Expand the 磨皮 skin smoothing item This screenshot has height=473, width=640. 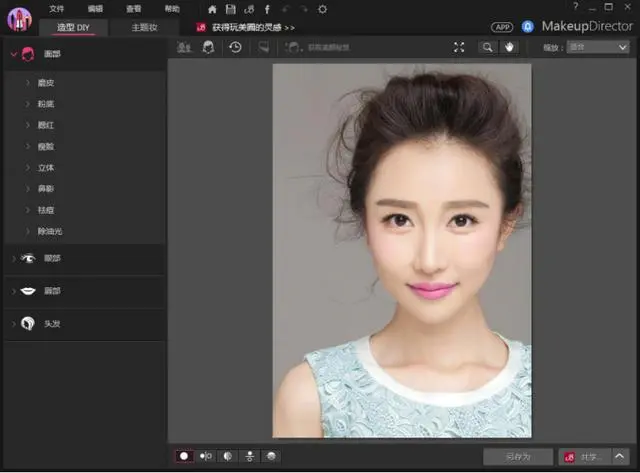(28, 83)
